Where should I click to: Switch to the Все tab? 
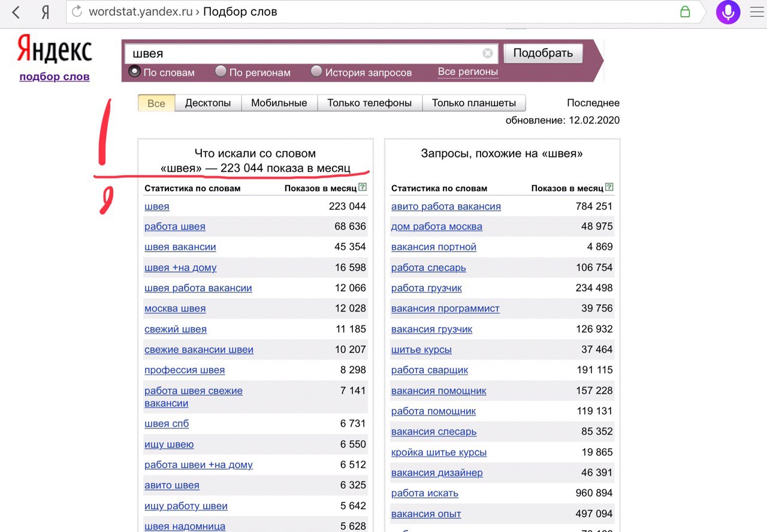pos(156,103)
